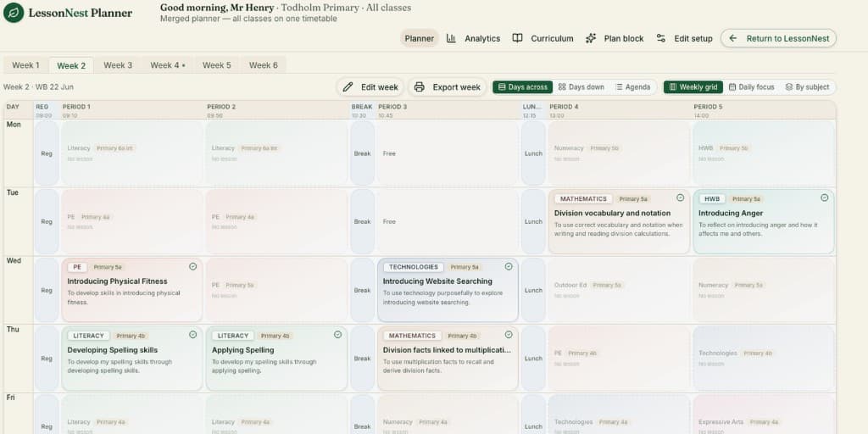Select the Week 2 tab
Screen dimensions: 868x434
point(71,65)
